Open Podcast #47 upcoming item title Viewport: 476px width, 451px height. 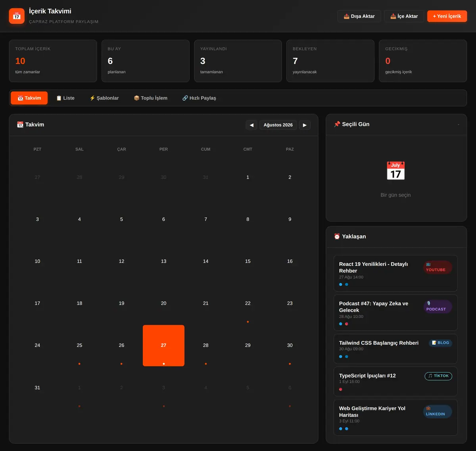pyautogui.click(x=374, y=307)
